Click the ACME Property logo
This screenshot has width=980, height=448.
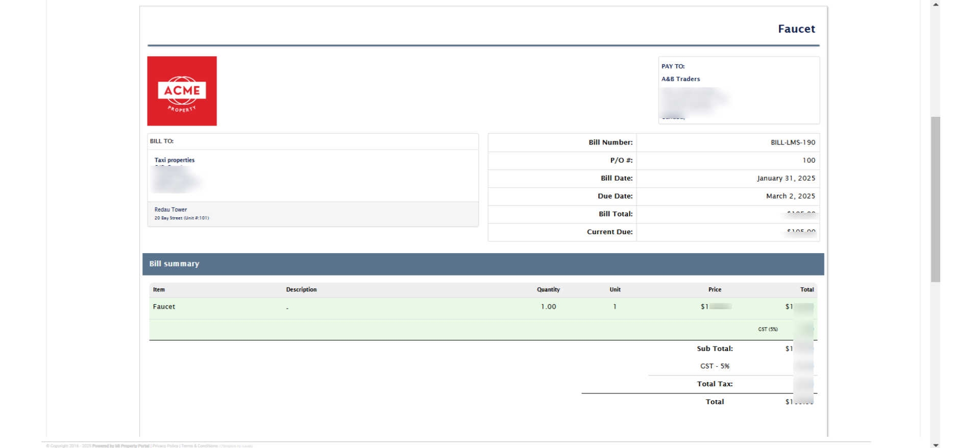[182, 91]
